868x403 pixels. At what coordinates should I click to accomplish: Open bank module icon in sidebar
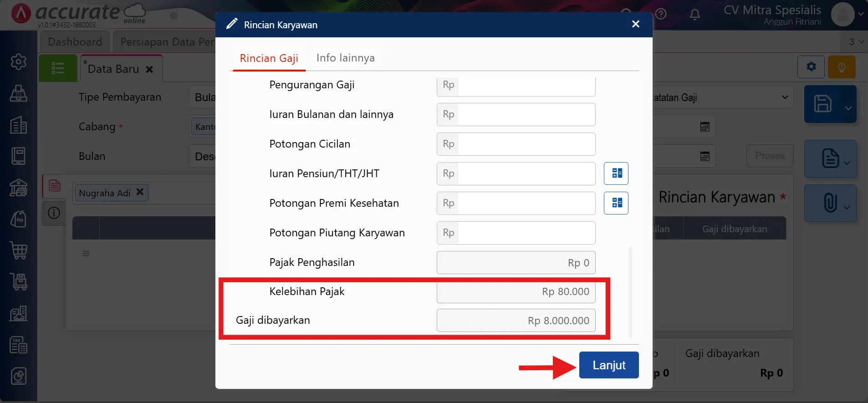coord(19,187)
